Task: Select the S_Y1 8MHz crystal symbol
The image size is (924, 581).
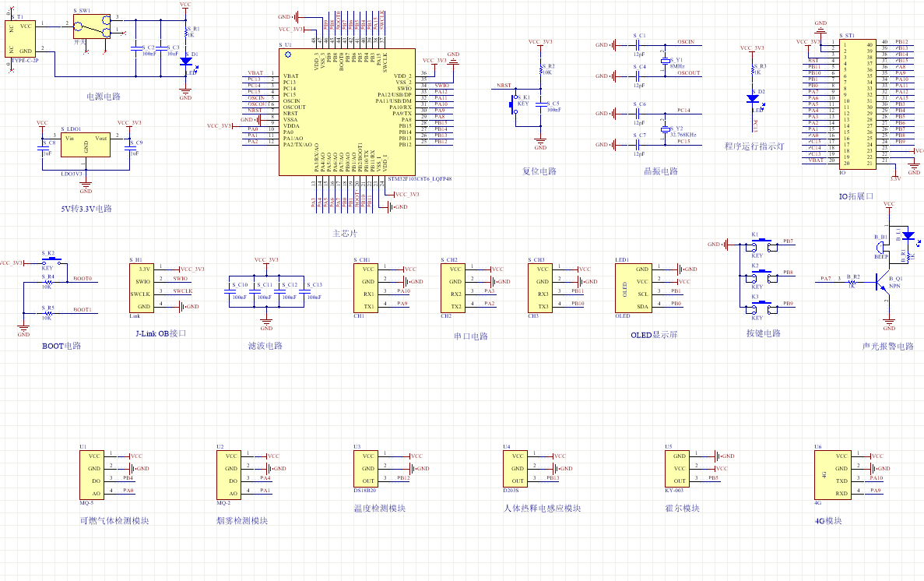Action: tap(666, 61)
